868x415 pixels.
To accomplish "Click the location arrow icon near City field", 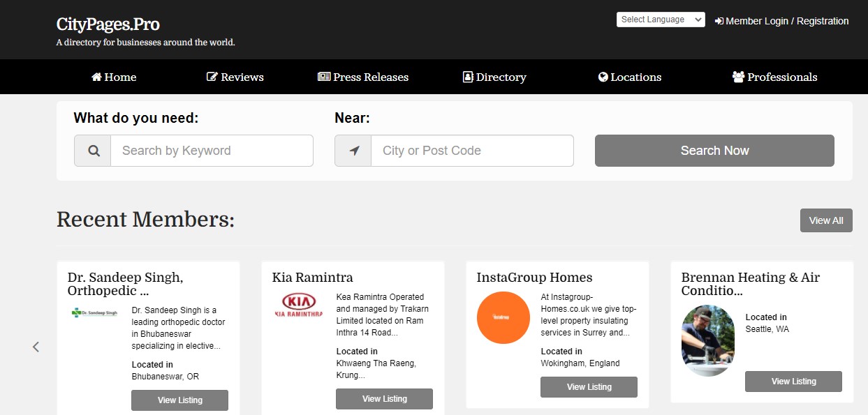I will click(353, 151).
